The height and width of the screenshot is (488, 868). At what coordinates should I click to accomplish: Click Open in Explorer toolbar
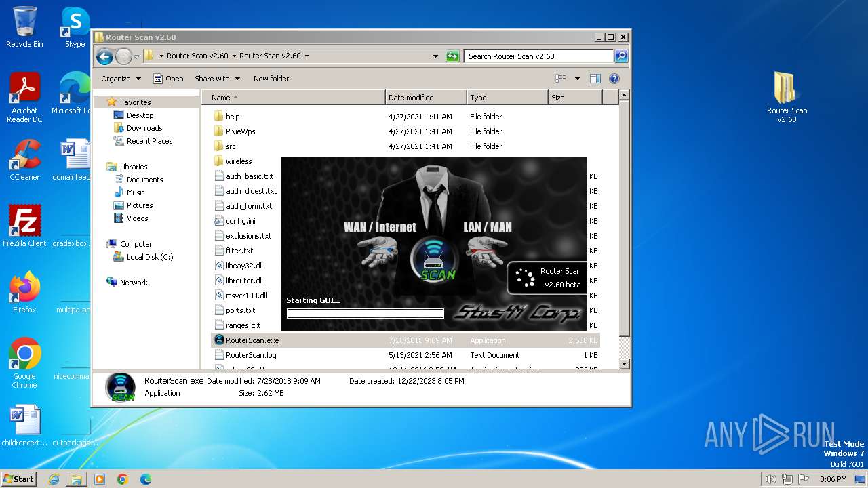(x=168, y=79)
